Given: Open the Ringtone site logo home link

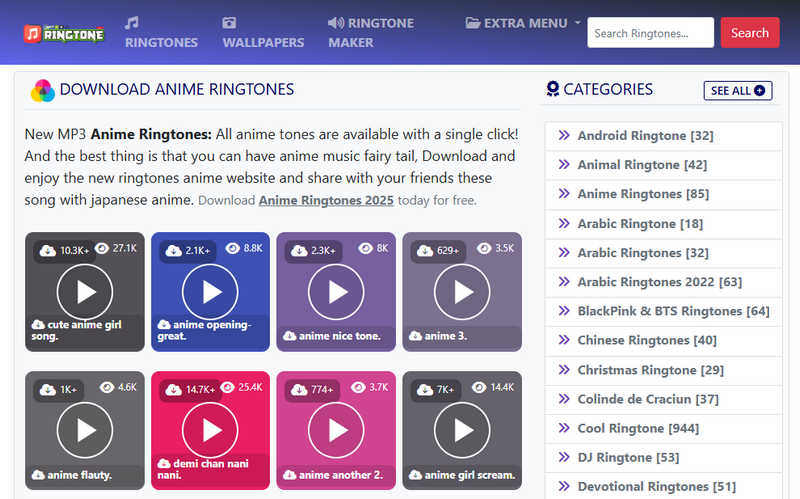Looking at the screenshot, I should click(x=64, y=34).
